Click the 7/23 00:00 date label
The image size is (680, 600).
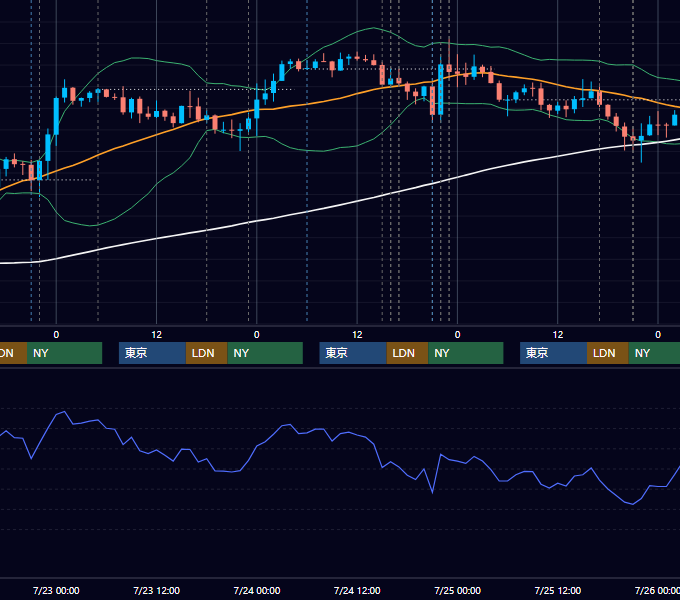[x=56, y=590]
